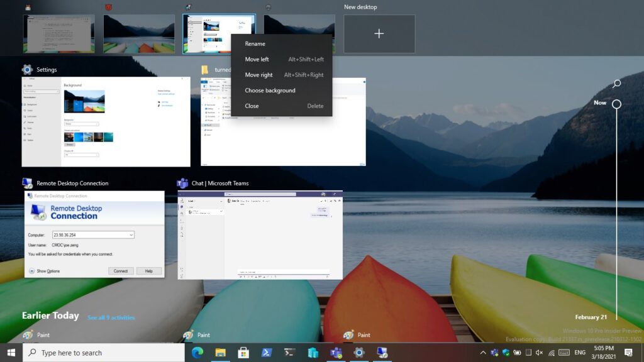Select Rename from the context menu
This screenshot has width=644, height=362.
point(255,44)
